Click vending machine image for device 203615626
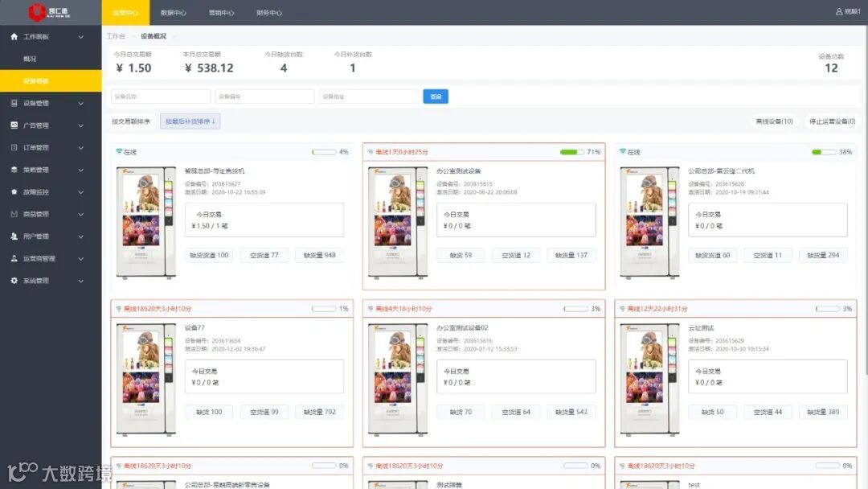868x489 pixels. click(650, 223)
